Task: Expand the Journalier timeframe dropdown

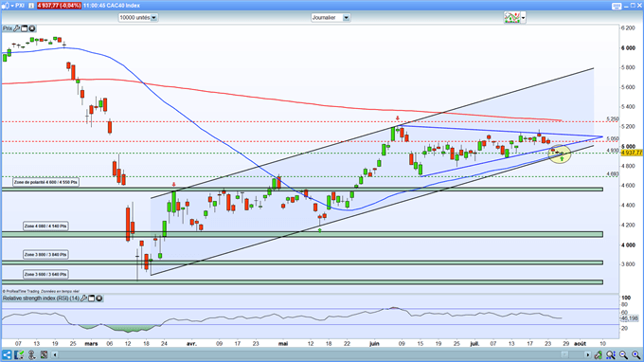Action: [331, 18]
